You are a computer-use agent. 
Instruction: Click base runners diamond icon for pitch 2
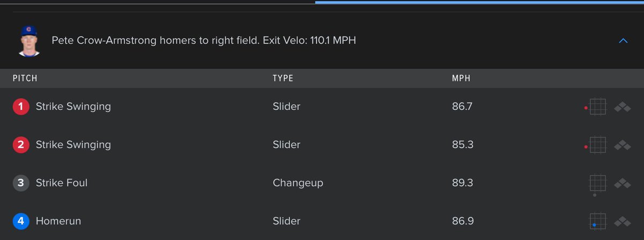tap(622, 145)
